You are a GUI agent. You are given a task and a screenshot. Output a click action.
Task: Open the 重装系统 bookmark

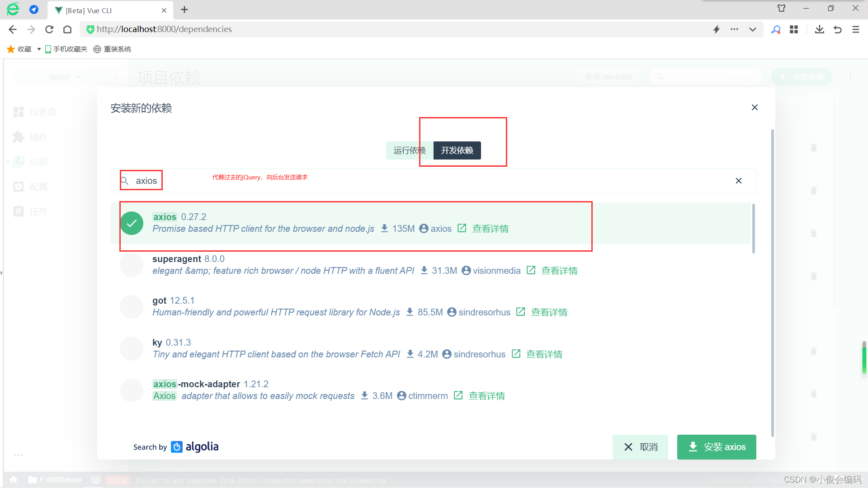112,49
